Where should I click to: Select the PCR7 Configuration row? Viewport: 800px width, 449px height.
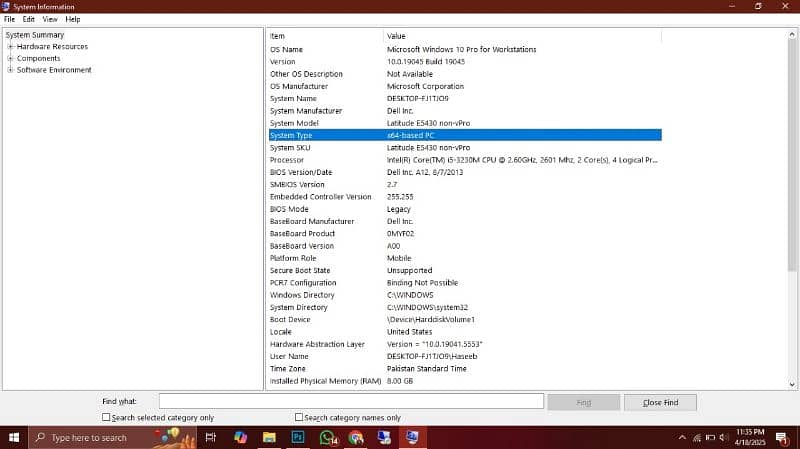[465, 283]
